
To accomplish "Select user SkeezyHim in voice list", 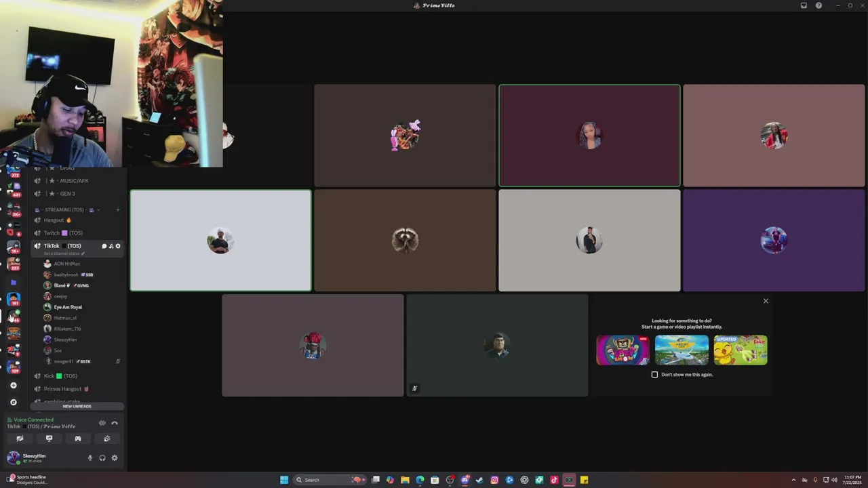I will click(81, 340).
